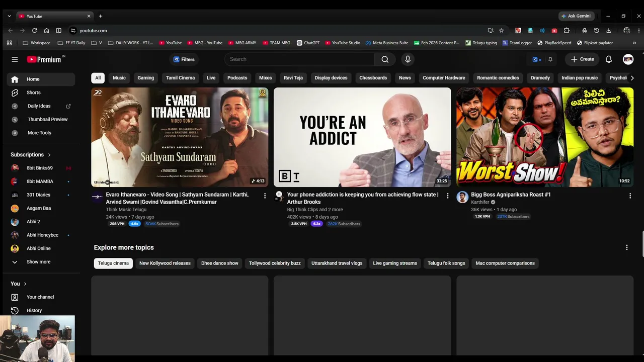Click the red YouTube extension icon in toolbar
This screenshot has height=362, width=644.
[554, 31]
